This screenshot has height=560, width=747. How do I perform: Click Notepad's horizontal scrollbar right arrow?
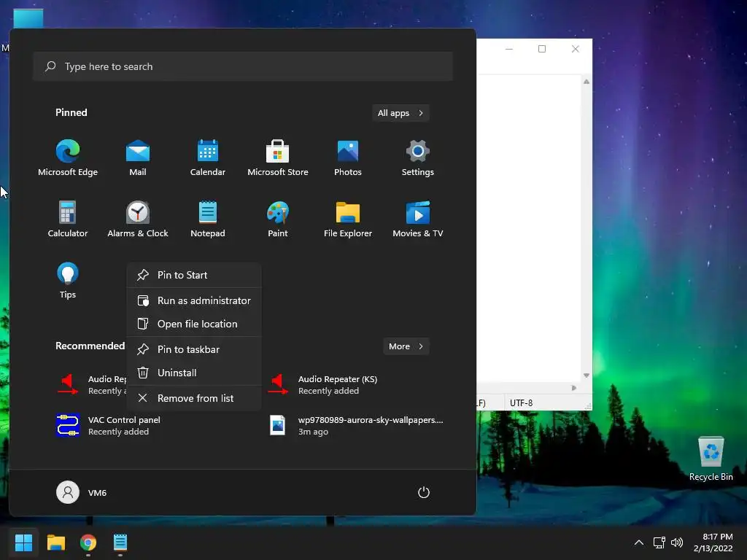click(x=574, y=388)
